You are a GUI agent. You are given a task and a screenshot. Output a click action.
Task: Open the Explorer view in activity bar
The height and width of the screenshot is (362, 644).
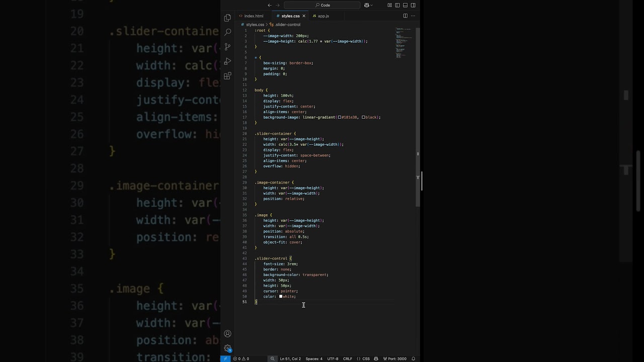click(x=227, y=18)
